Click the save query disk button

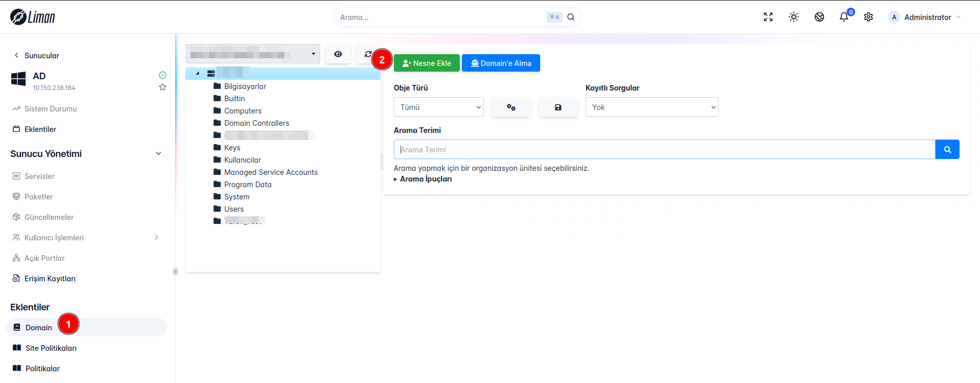click(x=558, y=107)
